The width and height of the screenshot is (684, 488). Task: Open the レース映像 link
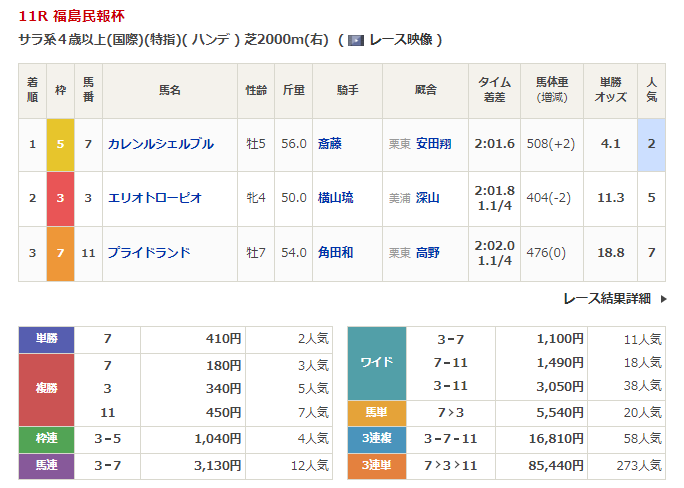point(399,40)
